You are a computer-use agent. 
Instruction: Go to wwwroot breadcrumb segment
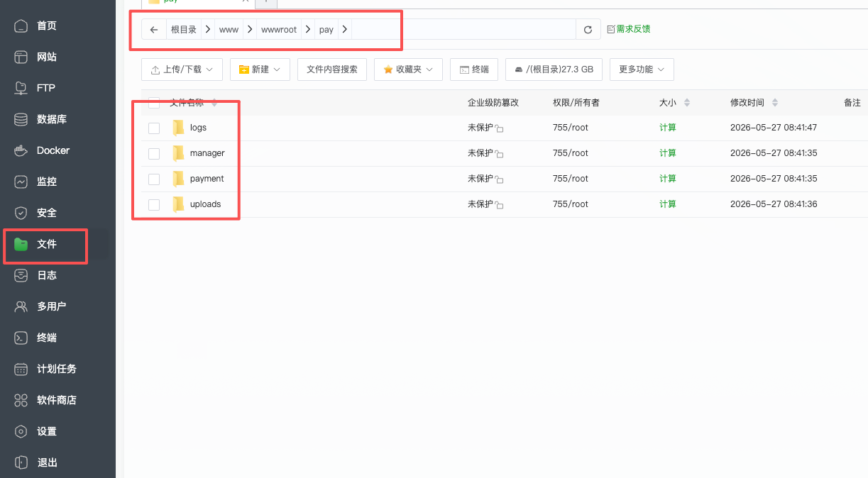(x=279, y=30)
